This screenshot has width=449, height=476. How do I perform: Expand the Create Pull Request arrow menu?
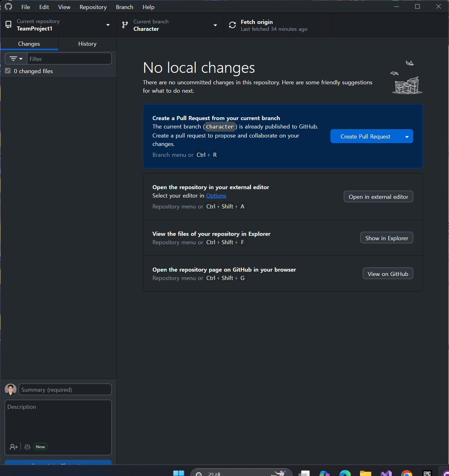(x=407, y=136)
